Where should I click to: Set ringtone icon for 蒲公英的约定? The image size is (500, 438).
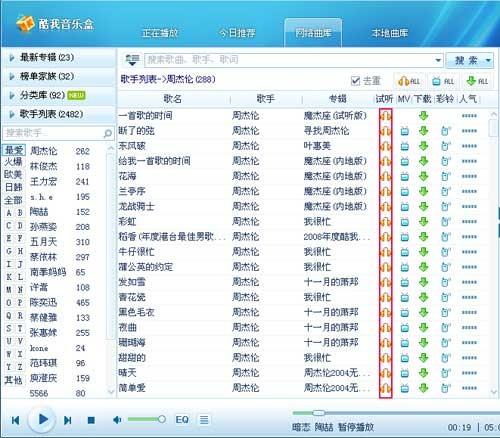click(445, 267)
